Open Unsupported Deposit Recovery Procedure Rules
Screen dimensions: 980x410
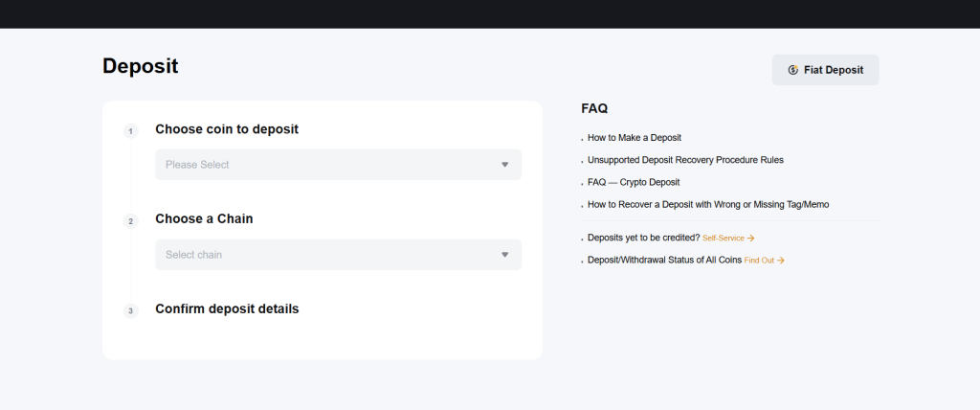pos(685,160)
